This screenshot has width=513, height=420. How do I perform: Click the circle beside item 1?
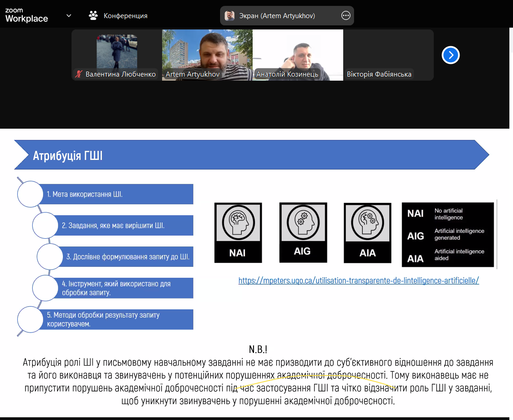coord(30,194)
